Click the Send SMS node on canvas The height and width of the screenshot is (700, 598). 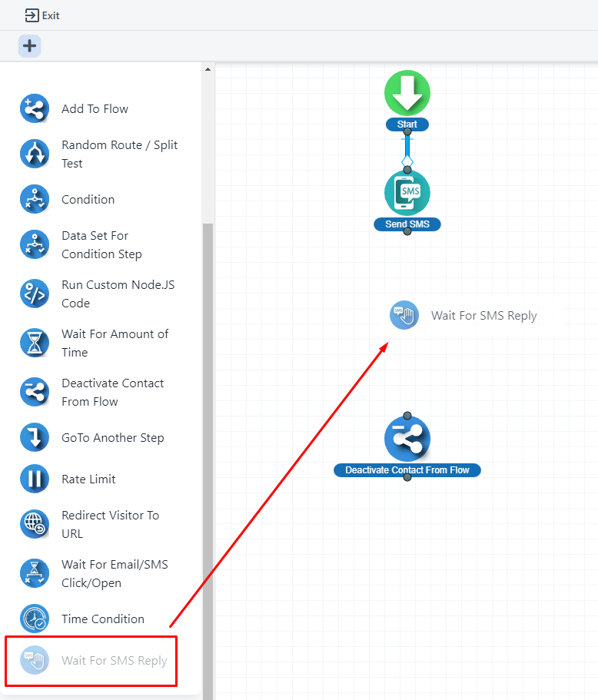(407, 193)
